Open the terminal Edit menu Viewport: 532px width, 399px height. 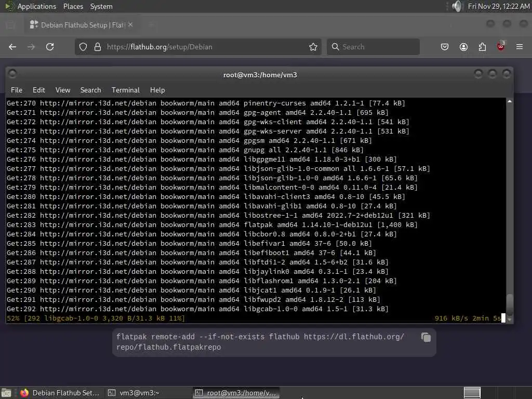point(38,90)
